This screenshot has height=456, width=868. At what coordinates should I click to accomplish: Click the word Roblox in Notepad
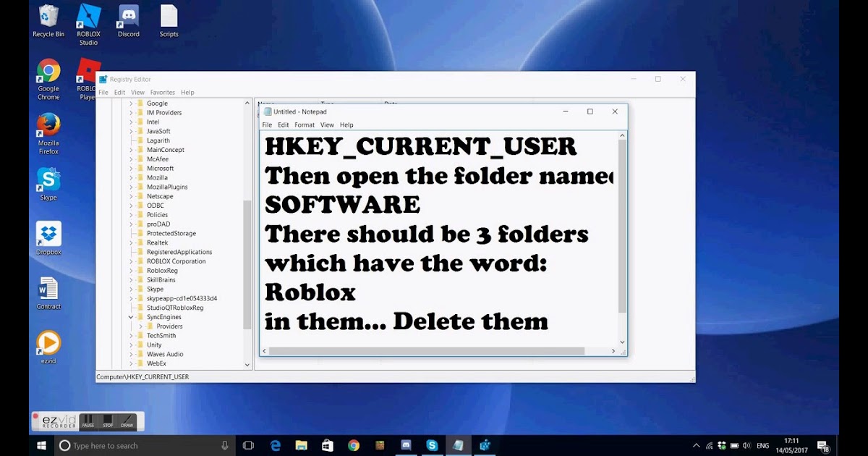(x=310, y=292)
